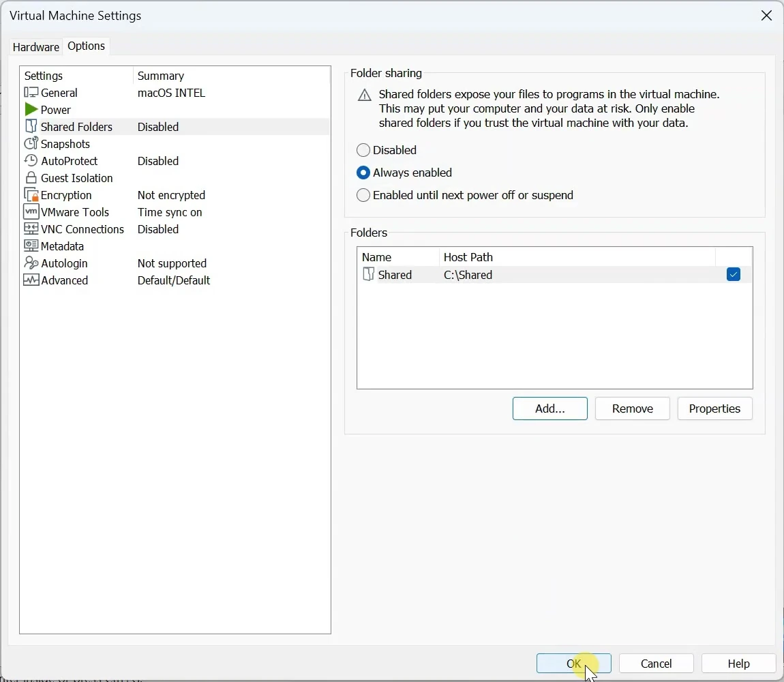This screenshot has height=682, width=784.
Task: Select the Disabled folder sharing option
Action: (x=363, y=150)
